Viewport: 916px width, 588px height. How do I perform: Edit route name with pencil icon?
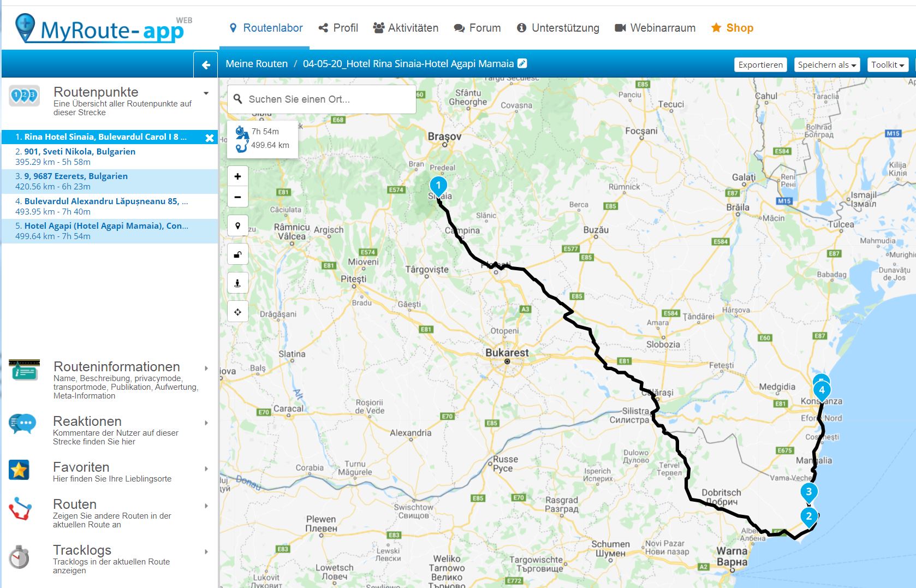522,63
